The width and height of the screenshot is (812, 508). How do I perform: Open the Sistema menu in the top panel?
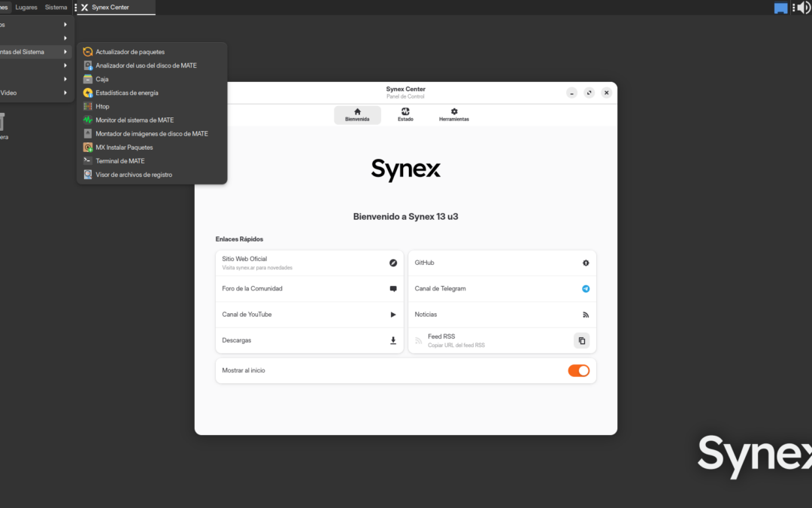pos(56,7)
